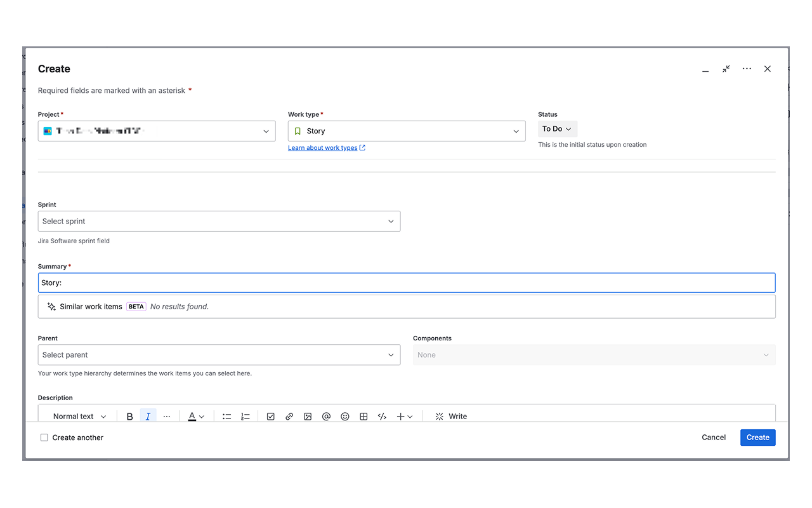Click the 'No results found.' text

pos(180,307)
